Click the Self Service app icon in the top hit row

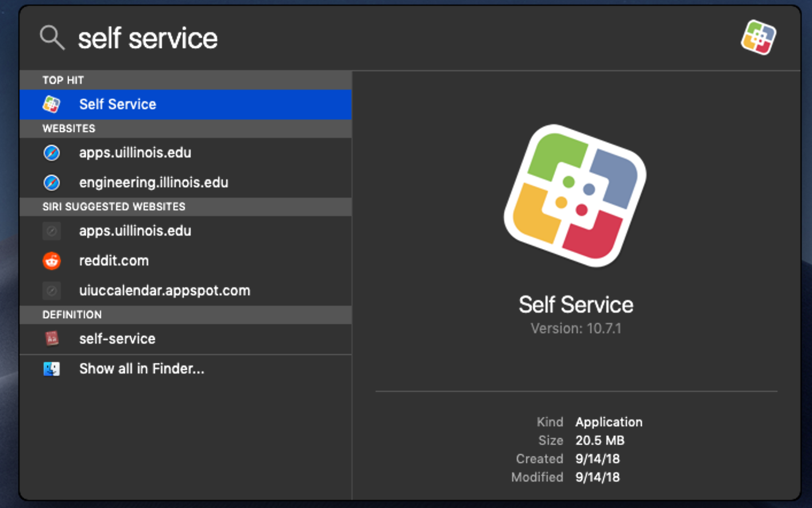pyautogui.click(x=52, y=104)
